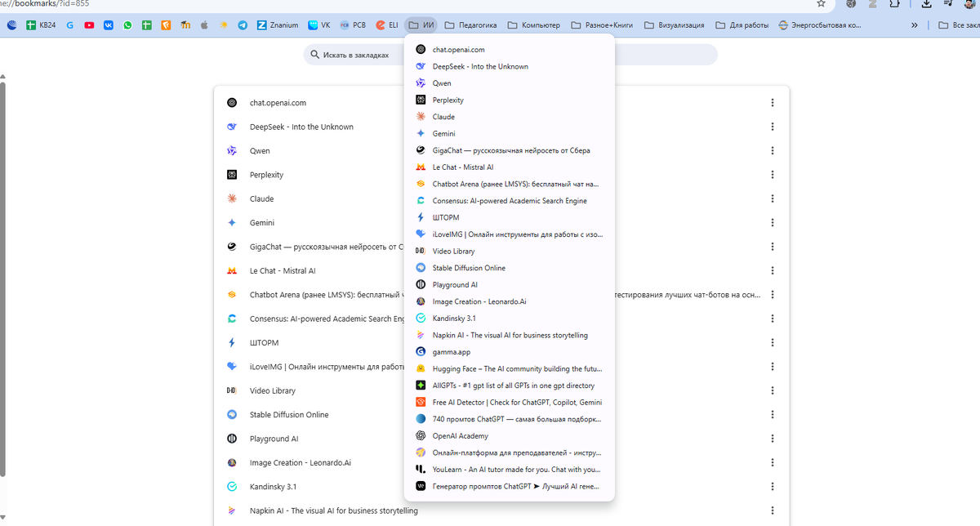Select the Perplexity row in bookmark manager list

[501, 175]
